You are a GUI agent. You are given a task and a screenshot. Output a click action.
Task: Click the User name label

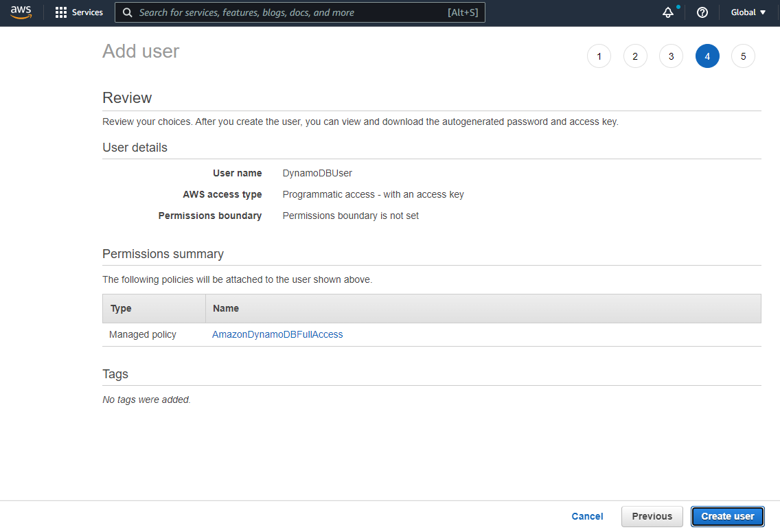tap(238, 173)
